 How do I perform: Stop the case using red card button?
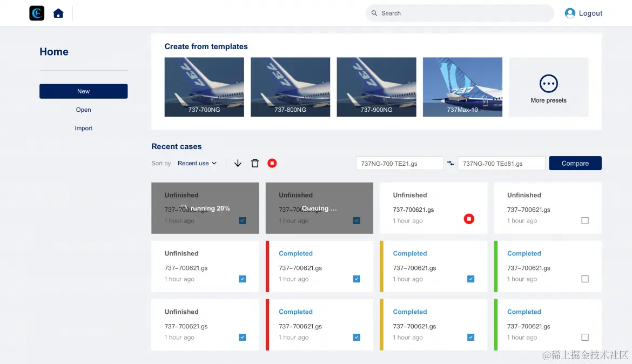[x=469, y=219]
